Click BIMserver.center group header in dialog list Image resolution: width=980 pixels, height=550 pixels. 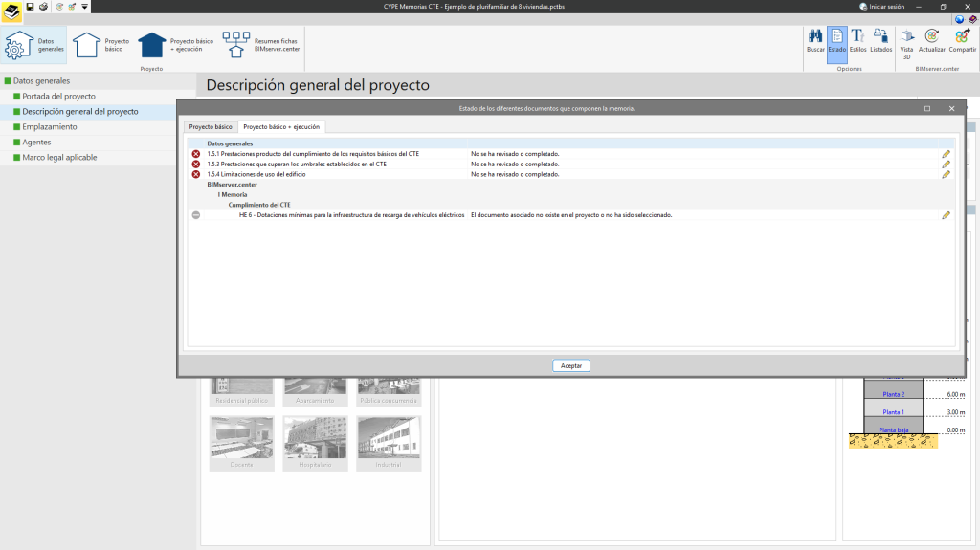click(232, 185)
